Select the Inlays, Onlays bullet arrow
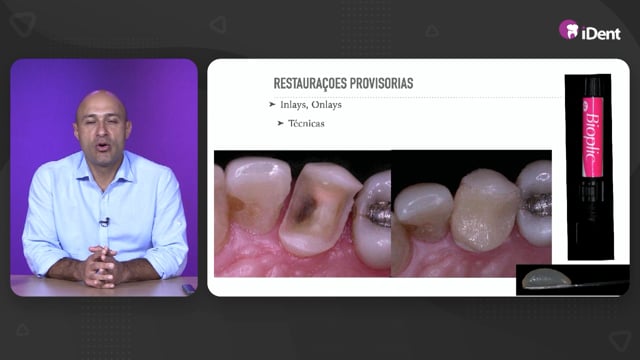The image size is (640, 360). 272,104
